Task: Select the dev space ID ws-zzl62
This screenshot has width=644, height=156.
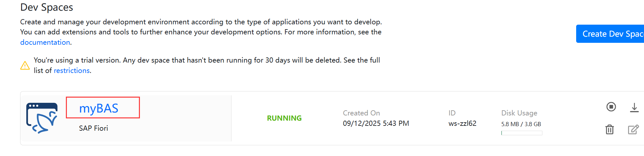Action: click(x=462, y=123)
